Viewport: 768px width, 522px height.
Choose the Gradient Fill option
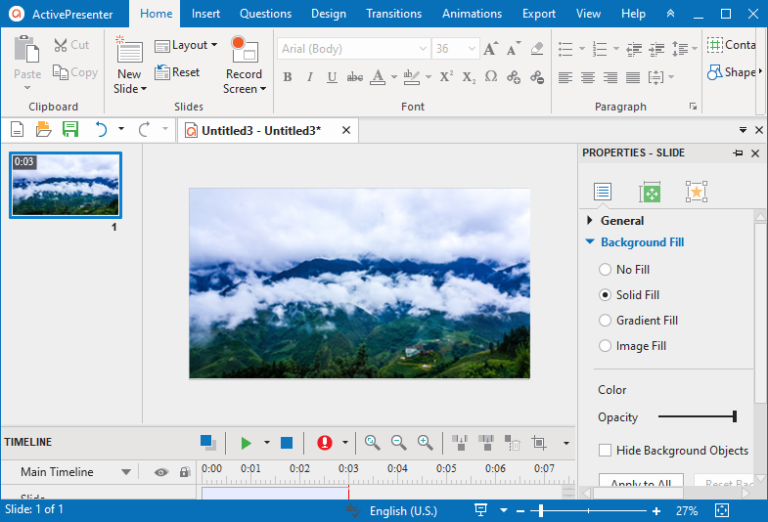[x=605, y=320]
